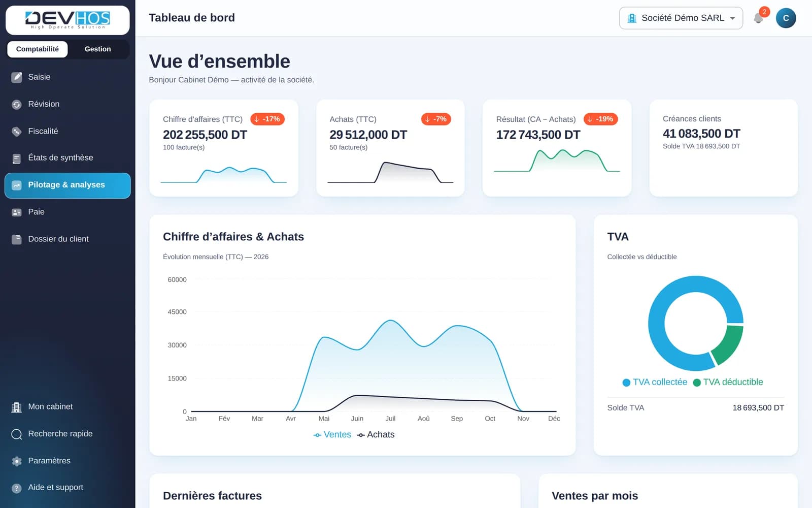Click the Saisie pencil icon
This screenshot has height=508, width=812.
(x=17, y=77)
